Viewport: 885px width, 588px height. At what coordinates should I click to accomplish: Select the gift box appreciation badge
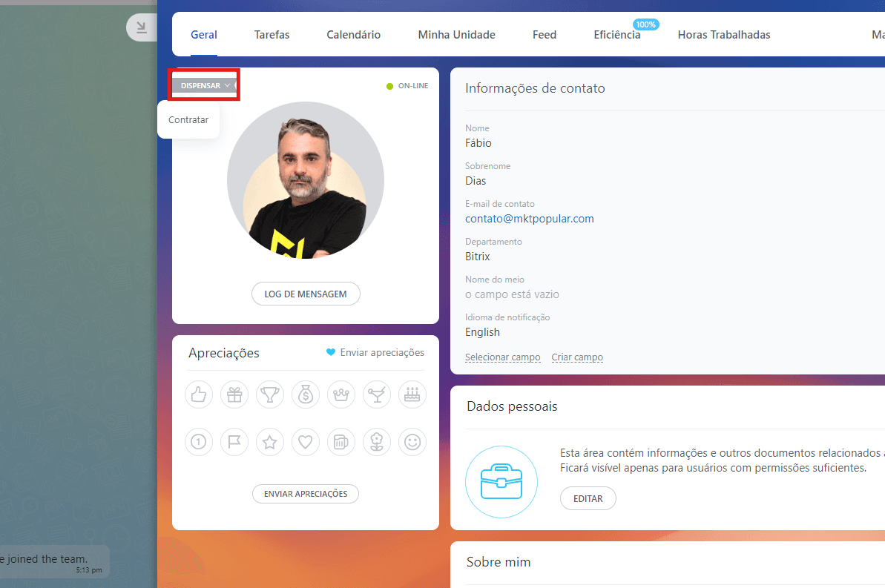(x=234, y=394)
